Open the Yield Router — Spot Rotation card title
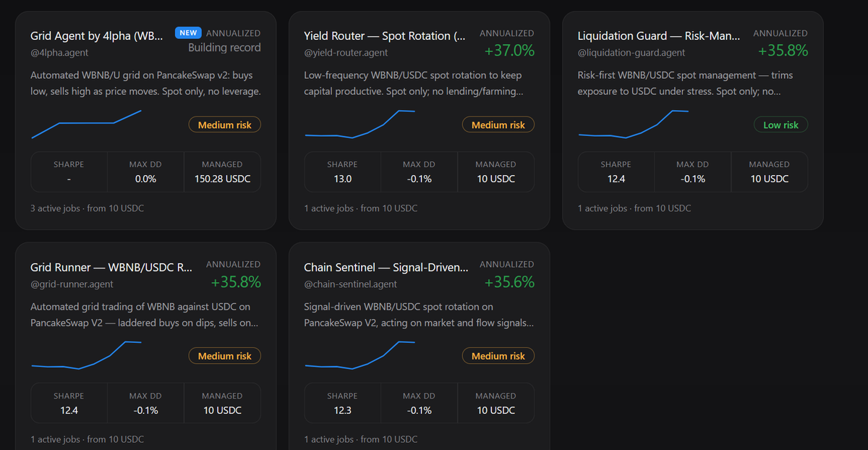This screenshot has height=450, width=868. click(x=386, y=35)
